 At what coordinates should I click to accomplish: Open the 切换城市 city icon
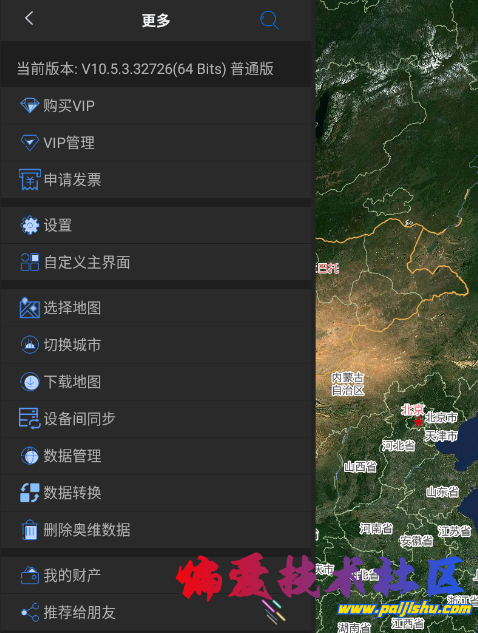pyautogui.click(x=29, y=345)
